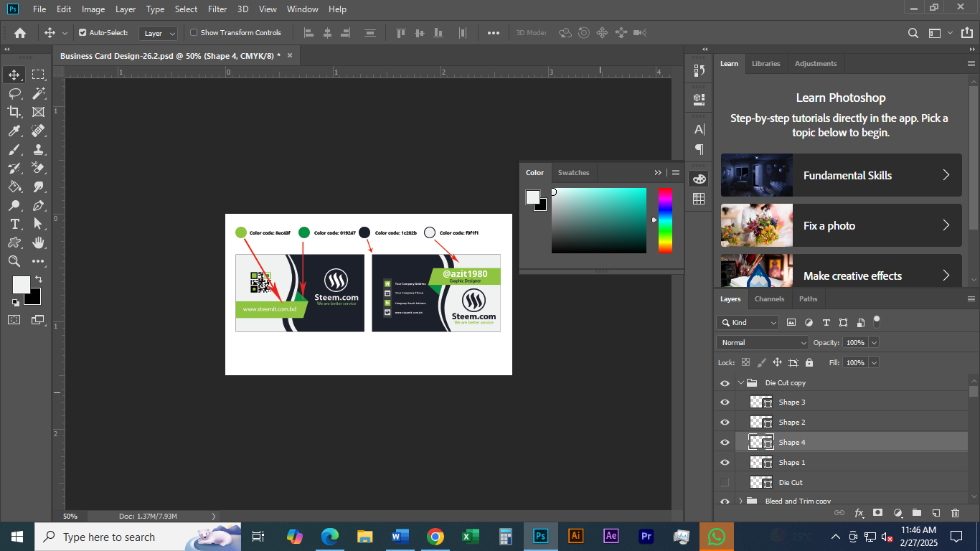This screenshot has height=551, width=980.
Task: Click Create new group folder icon
Action: click(916, 513)
